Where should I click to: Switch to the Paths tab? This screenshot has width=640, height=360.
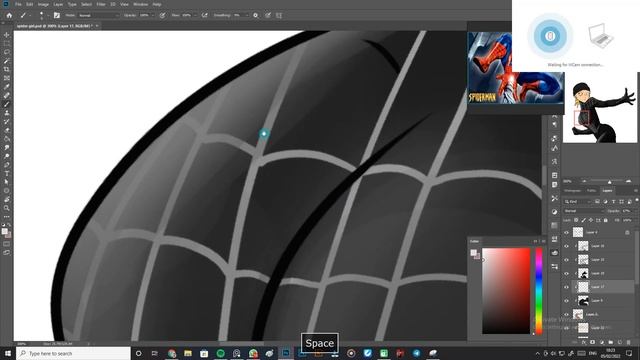click(x=591, y=191)
